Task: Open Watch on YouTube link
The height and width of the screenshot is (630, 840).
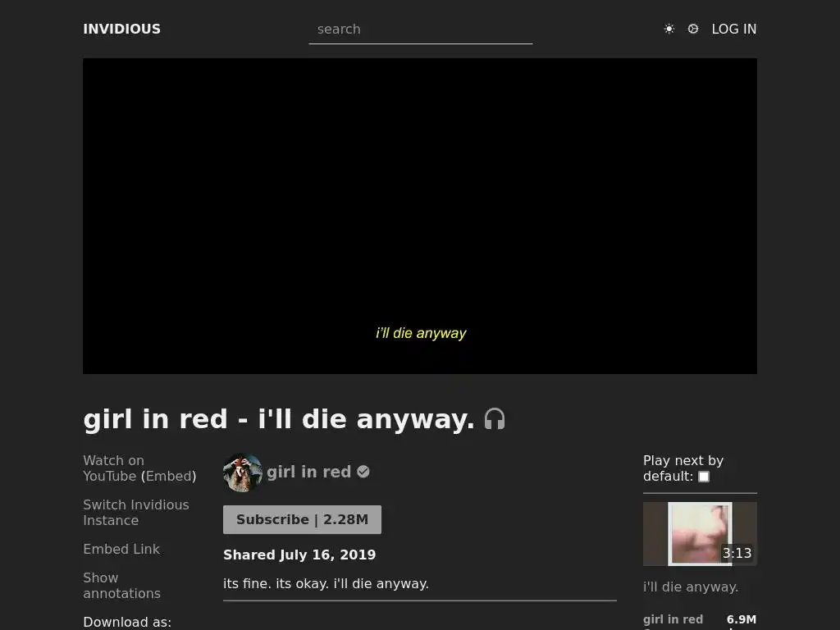Action: coord(113,468)
